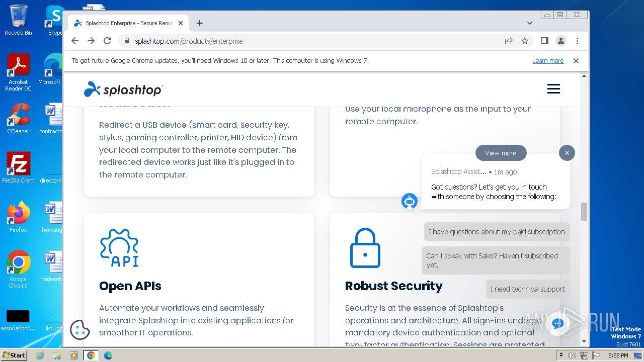Follow the Learn more link

(x=548, y=61)
